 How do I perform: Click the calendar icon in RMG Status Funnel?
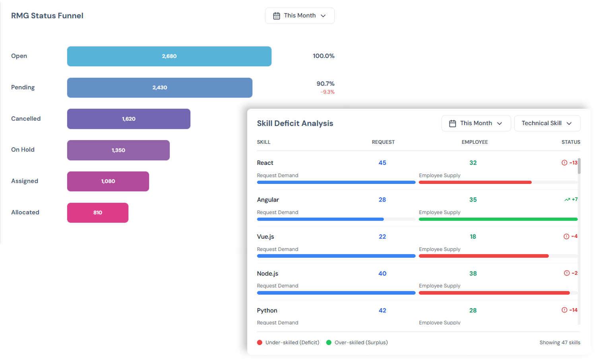277,16
